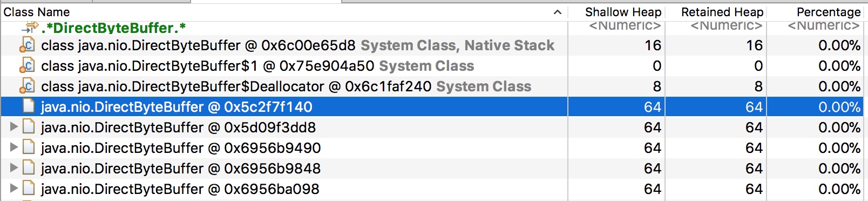
Task: Select class java.nio.DirectByteBuffer$Deallocator row
Action: [x=284, y=86]
